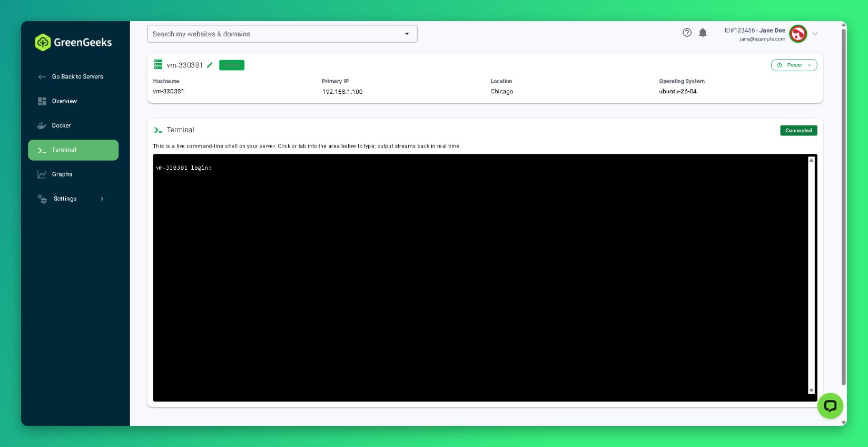Open Docker via its whale icon
Viewport: 868px width, 447px height.
tap(42, 125)
